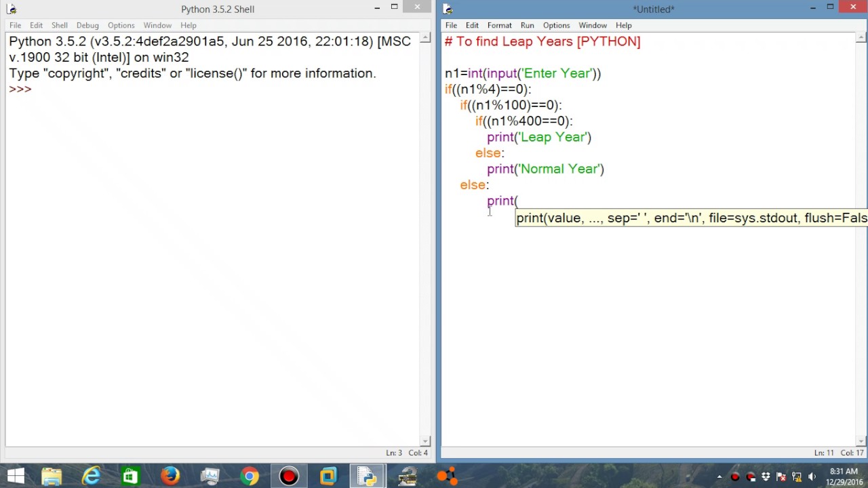Maximize the Untitled editor window
This screenshot has width=868, height=488.
click(x=829, y=8)
